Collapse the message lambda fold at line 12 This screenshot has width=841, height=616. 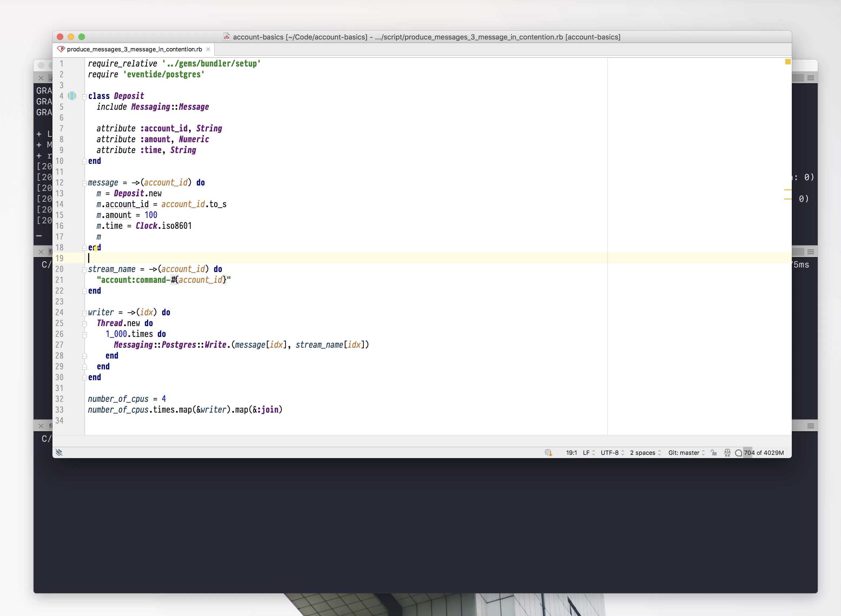coord(85,183)
